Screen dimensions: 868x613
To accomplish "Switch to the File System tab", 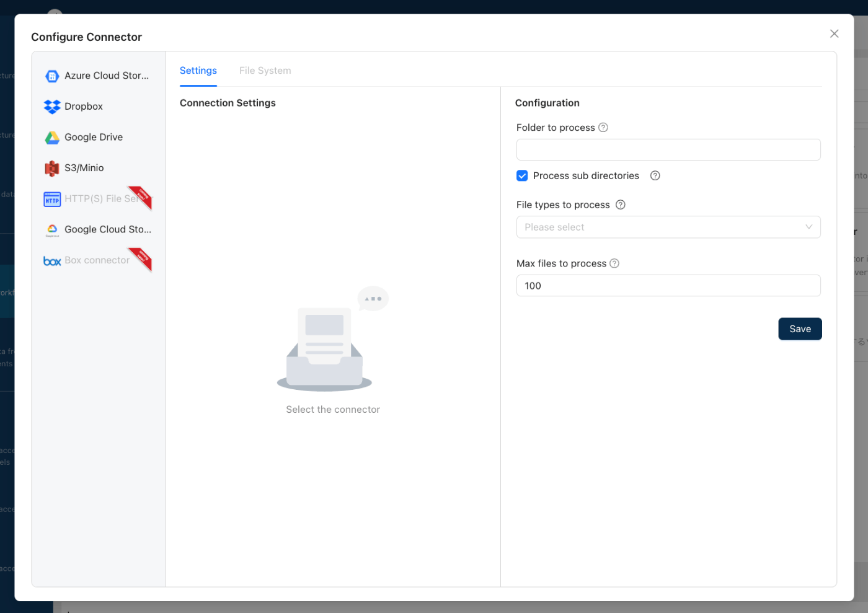I will point(265,71).
